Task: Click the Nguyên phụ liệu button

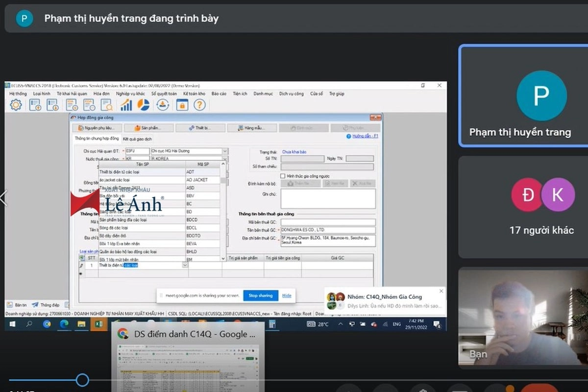Action: pos(96,128)
